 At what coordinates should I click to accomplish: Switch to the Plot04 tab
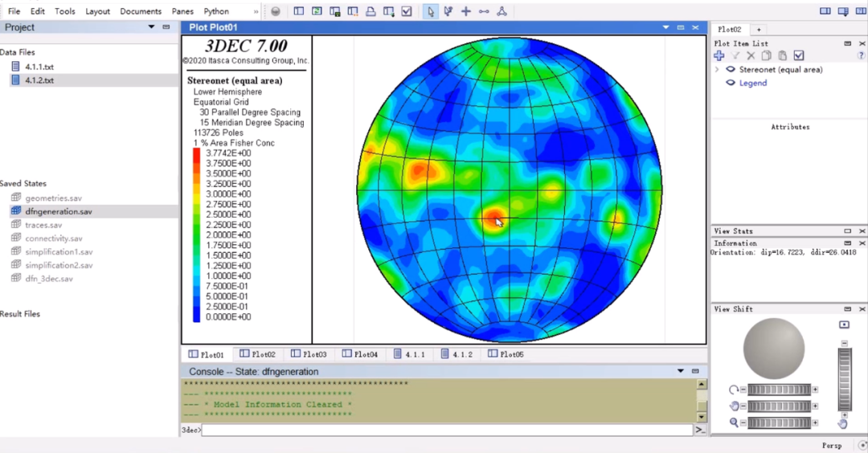[x=360, y=354]
